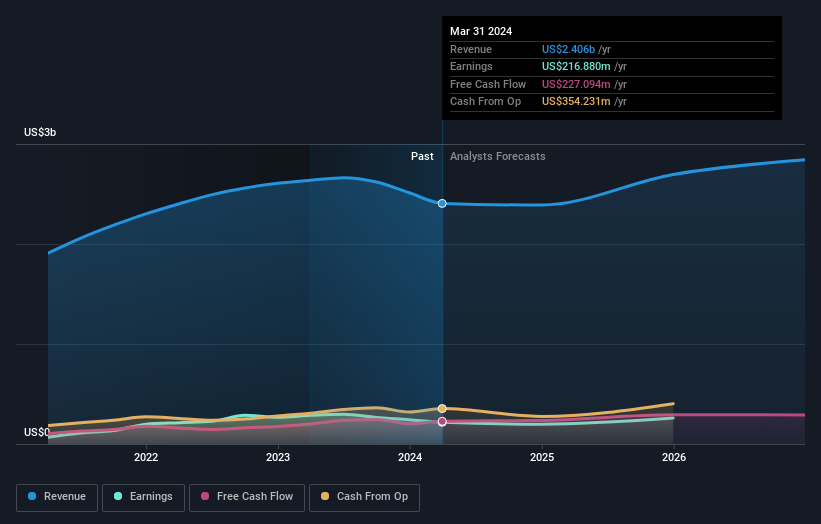
Task: Click the pink Free Cash Flow legend dot
Action: pyautogui.click(x=205, y=496)
